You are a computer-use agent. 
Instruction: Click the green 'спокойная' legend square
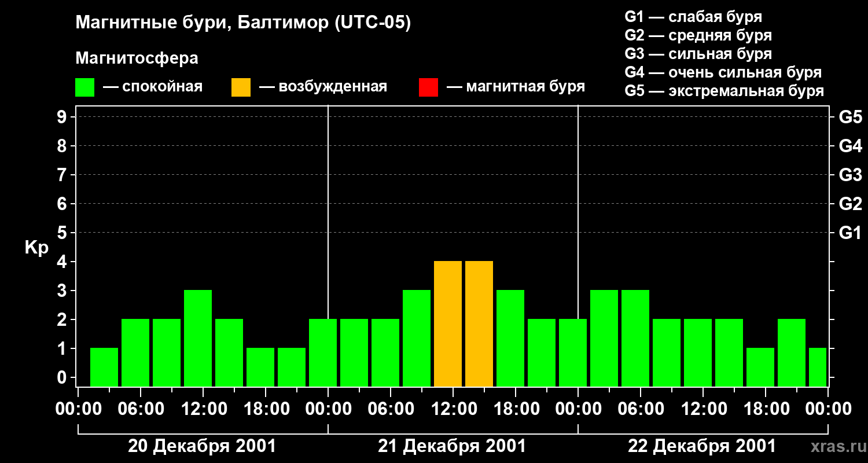[85, 87]
